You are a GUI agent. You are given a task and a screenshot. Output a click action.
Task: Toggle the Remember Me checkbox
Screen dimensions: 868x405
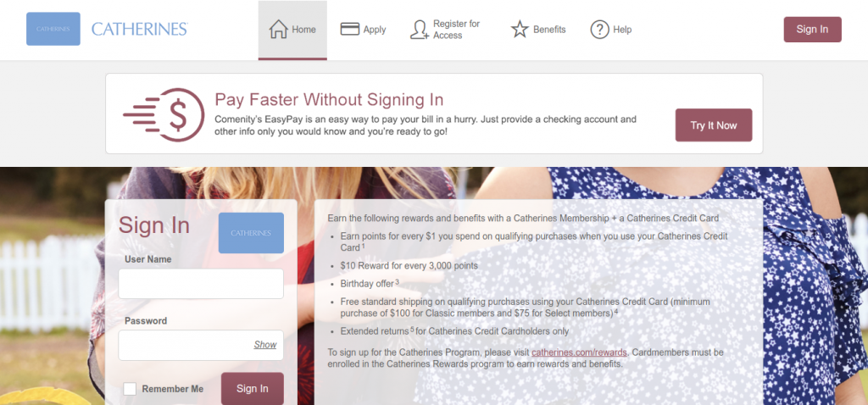[130, 389]
